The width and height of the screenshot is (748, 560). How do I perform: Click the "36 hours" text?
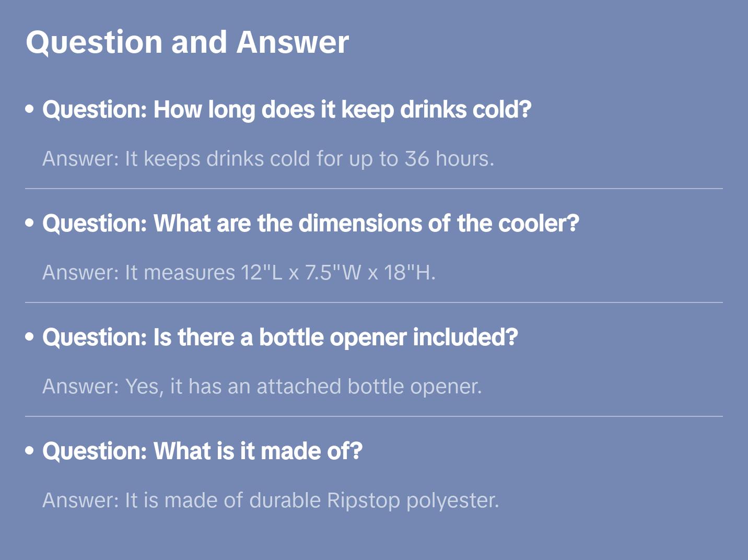pyautogui.click(x=449, y=159)
